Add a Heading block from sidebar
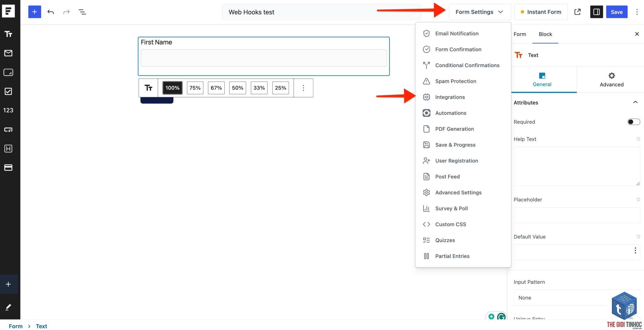 coord(8,149)
